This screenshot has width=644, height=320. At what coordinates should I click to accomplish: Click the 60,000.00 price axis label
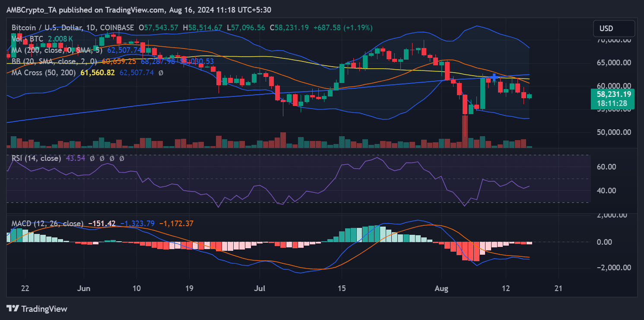(x=613, y=86)
